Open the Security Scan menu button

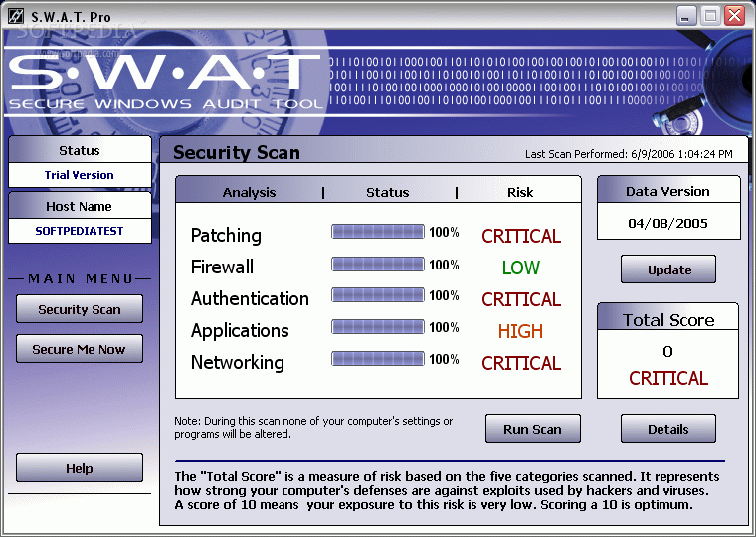point(80,309)
